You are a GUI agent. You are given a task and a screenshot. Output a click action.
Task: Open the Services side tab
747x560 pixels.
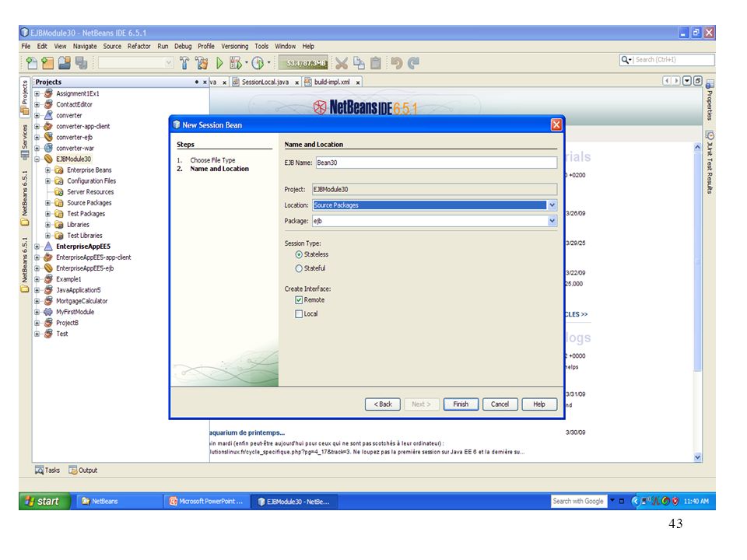pos(25,141)
